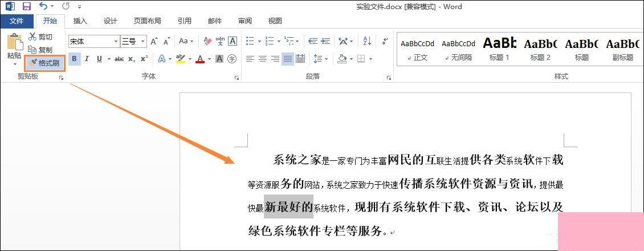
Task: Apply the 标题 1 (Heading 1) style
Action: (x=499, y=49)
